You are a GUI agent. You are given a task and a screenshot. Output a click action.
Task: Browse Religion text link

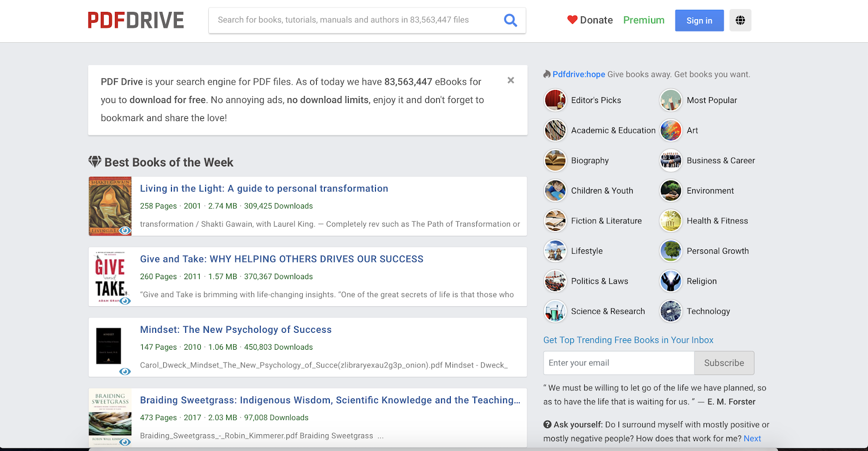point(701,281)
